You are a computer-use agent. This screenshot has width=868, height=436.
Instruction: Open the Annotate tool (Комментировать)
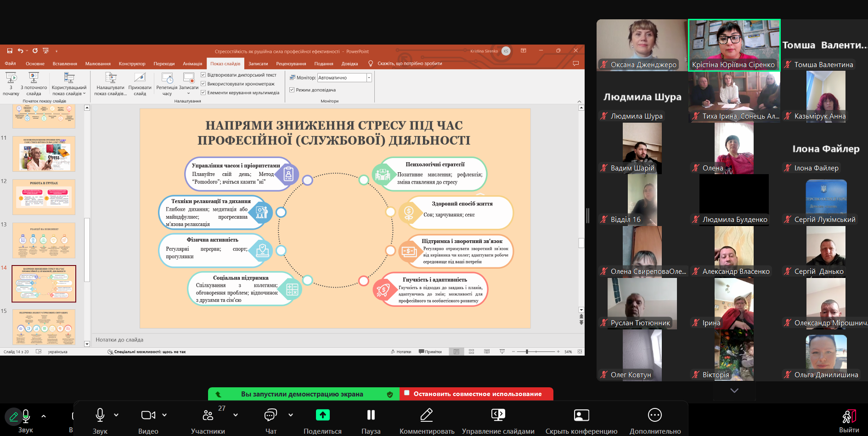click(426, 415)
